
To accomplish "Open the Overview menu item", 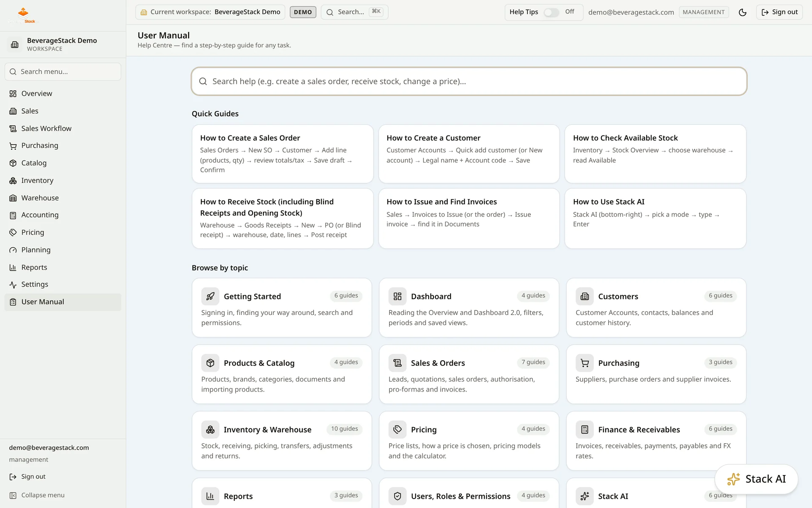I will pos(63,94).
